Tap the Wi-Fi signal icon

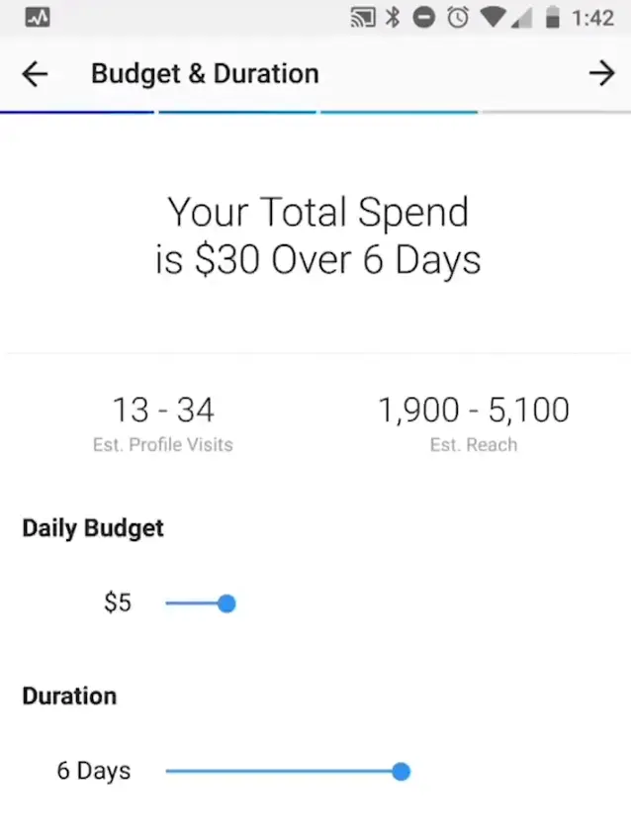(x=492, y=18)
